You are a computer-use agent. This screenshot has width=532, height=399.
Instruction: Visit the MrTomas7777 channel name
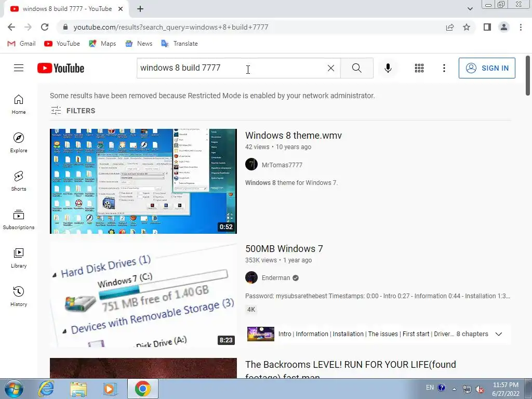282,165
